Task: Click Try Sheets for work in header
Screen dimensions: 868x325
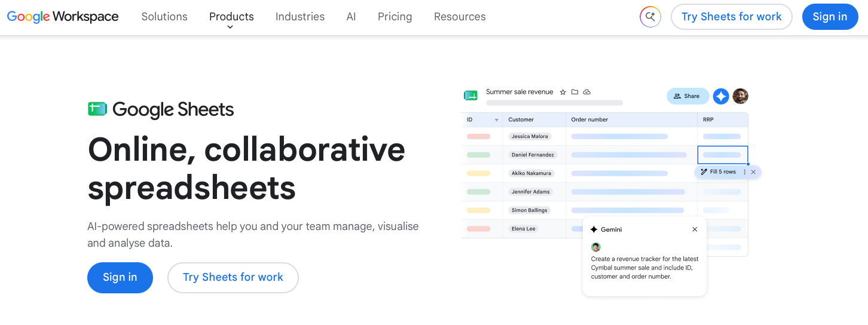Action: coord(732,17)
